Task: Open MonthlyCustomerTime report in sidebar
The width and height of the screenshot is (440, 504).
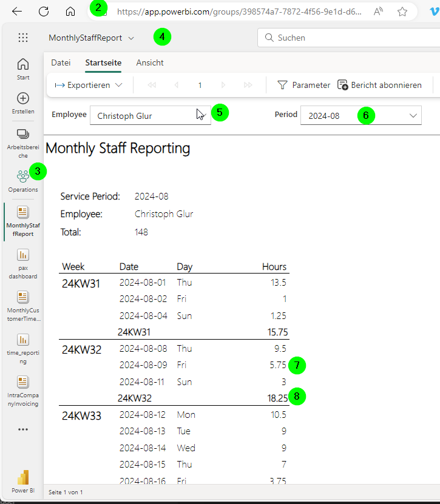Action: click(23, 306)
